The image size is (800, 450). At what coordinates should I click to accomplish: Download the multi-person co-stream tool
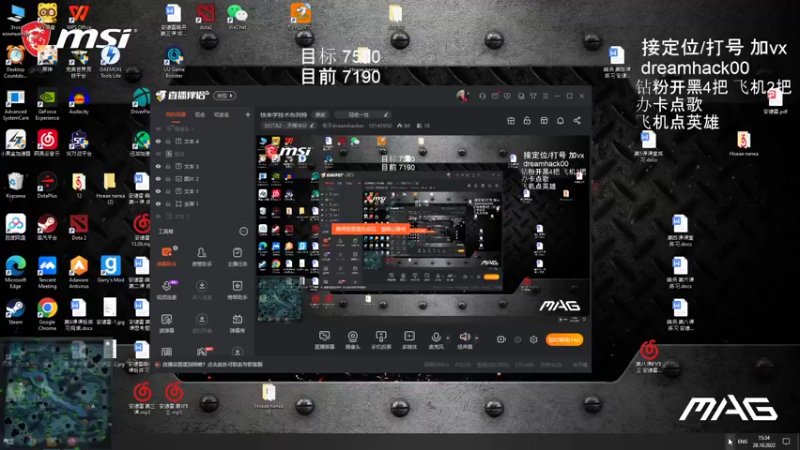202,289
